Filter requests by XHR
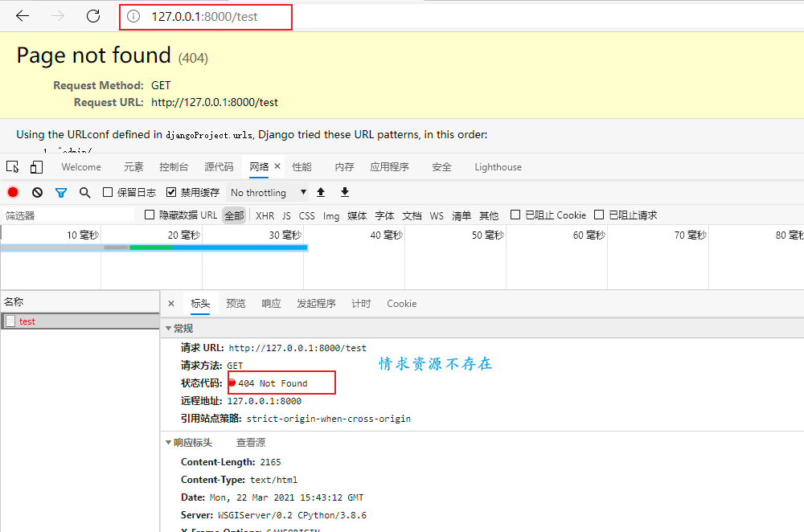 [x=265, y=215]
